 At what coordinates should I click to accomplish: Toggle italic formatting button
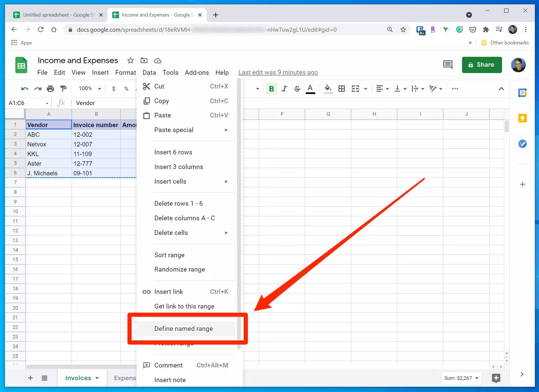coord(284,88)
